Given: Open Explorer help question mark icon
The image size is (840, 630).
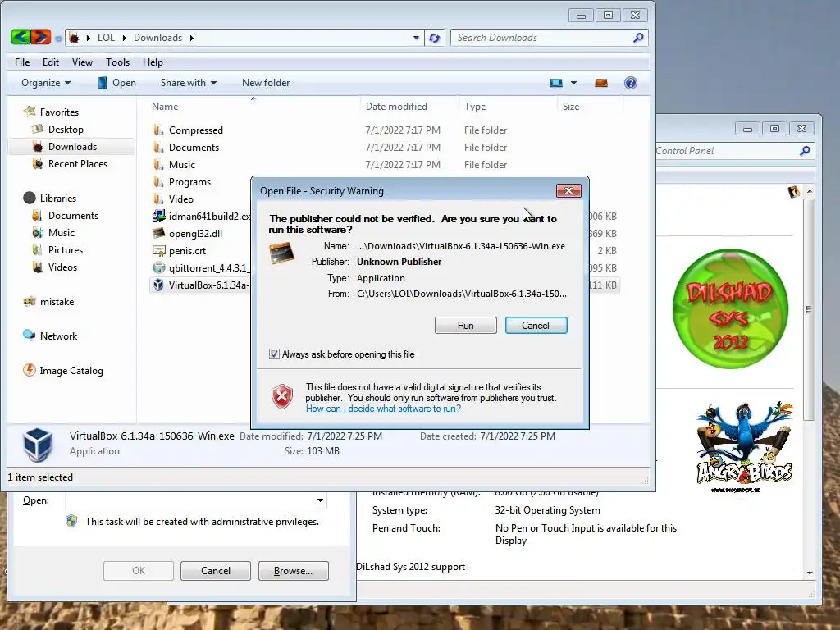Looking at the screenshot, I should [x=631, y=83].
